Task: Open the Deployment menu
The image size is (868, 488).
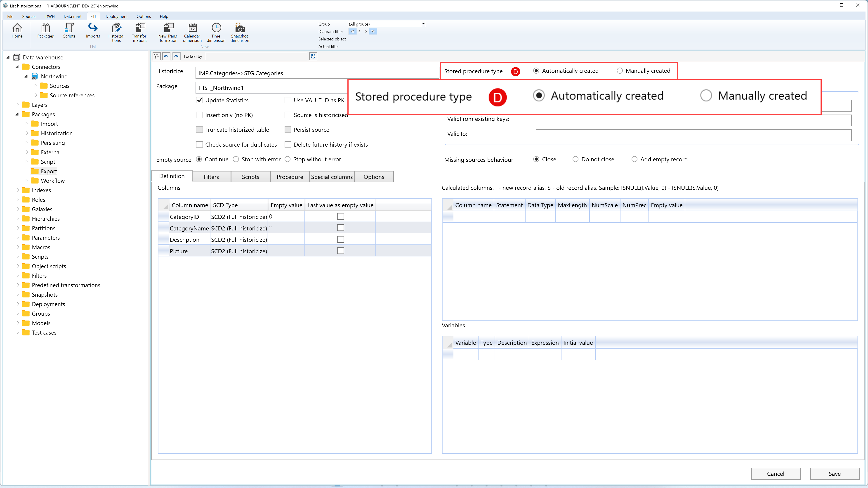Action: tap(117, 16)
